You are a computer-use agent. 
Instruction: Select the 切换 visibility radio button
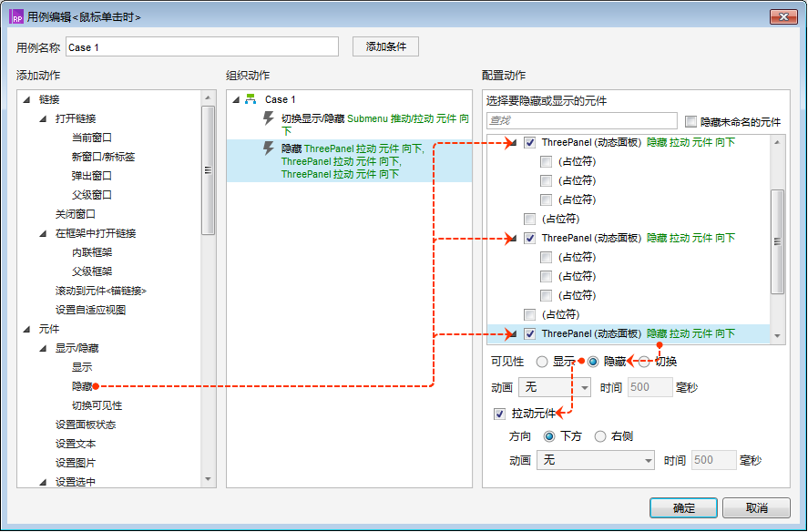coord(645,362)
